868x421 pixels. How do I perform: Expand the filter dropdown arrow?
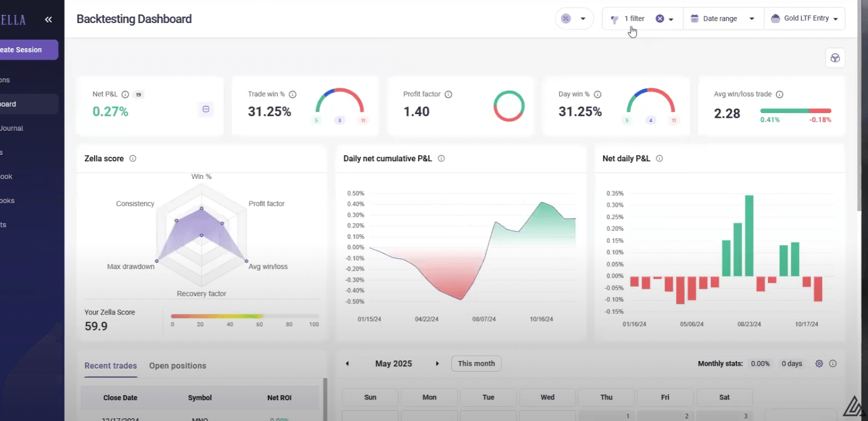[671, 19]
